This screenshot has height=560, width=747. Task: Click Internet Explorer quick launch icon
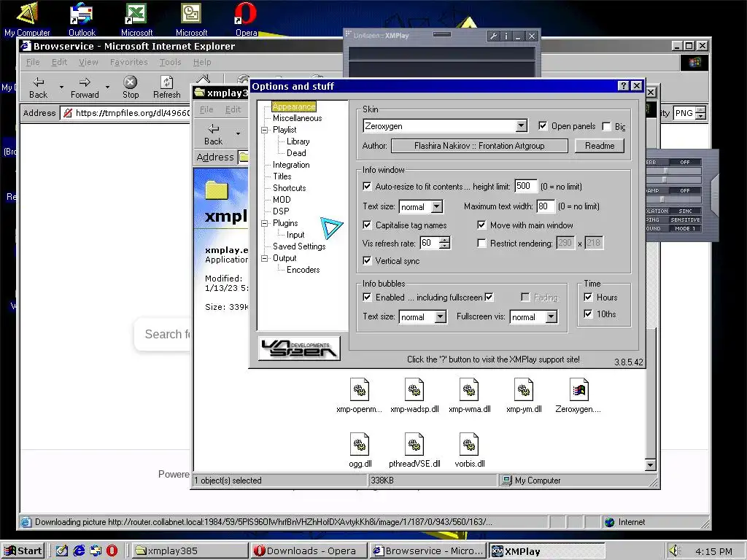coord(79,551)
